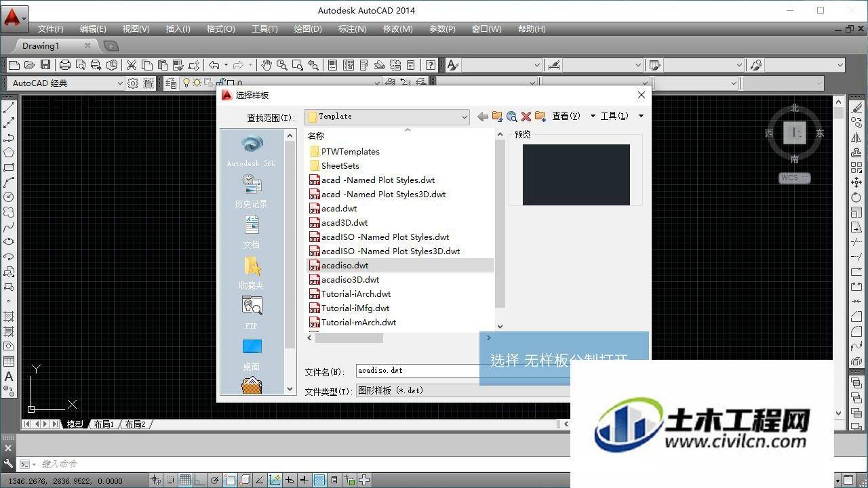Click the Undo arrow icon
Viewport: 868px width, 488px height.
pyautogui.click(x=214, y=65)
